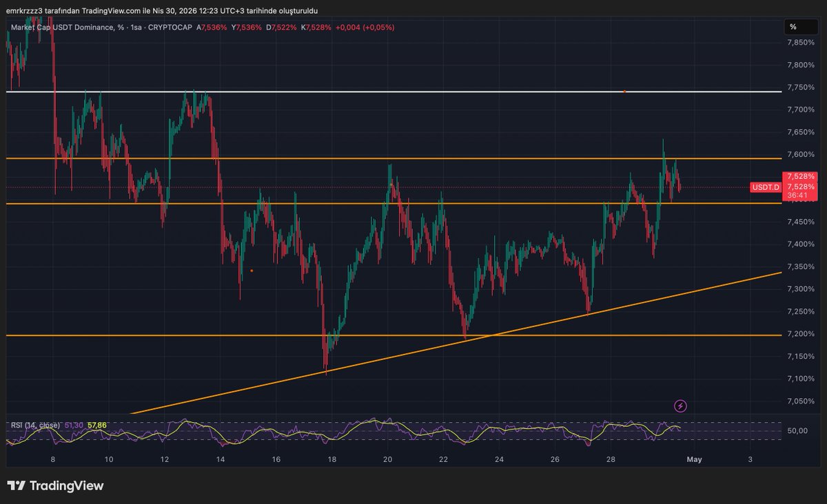Click the 7,450% price axis label
Image resolution: width=827 pixels, height=504 pixels.
tap(801, 222)
